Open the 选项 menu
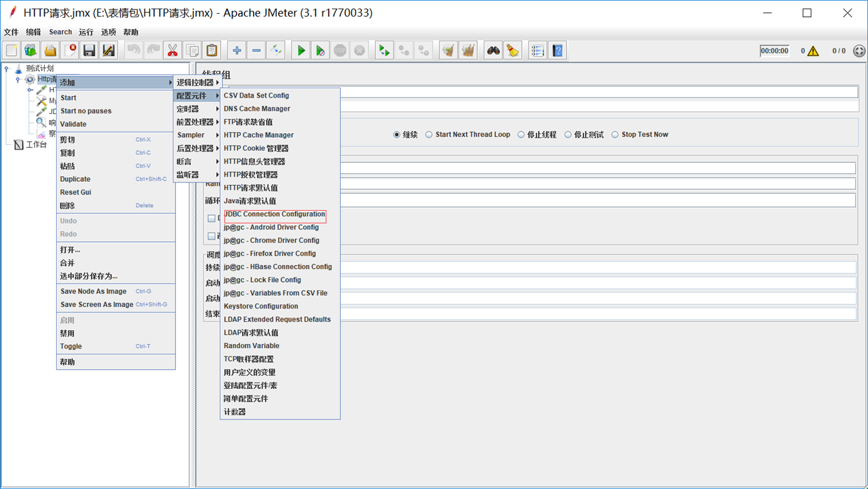 (109, 32)
